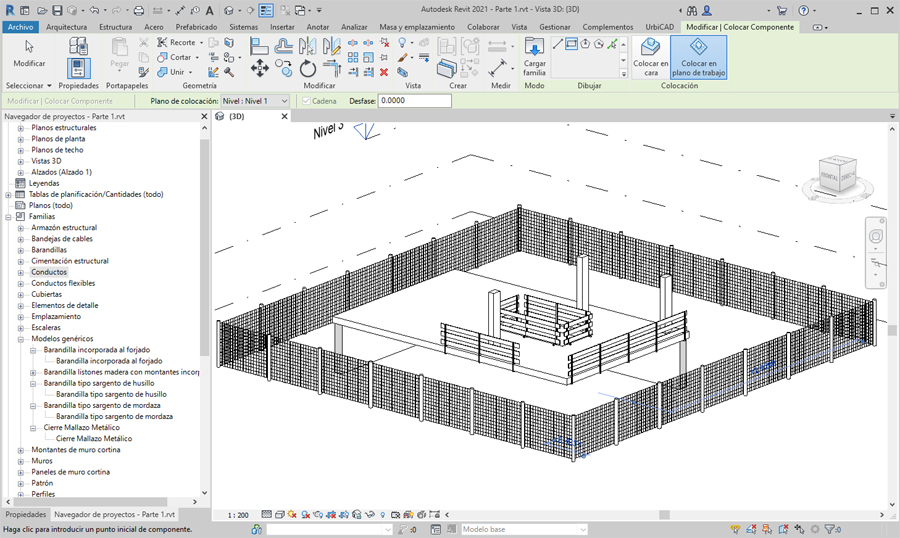Click the Cargar familia button
Viewport: 900px width, 538px height.
(x=534, y=55)
